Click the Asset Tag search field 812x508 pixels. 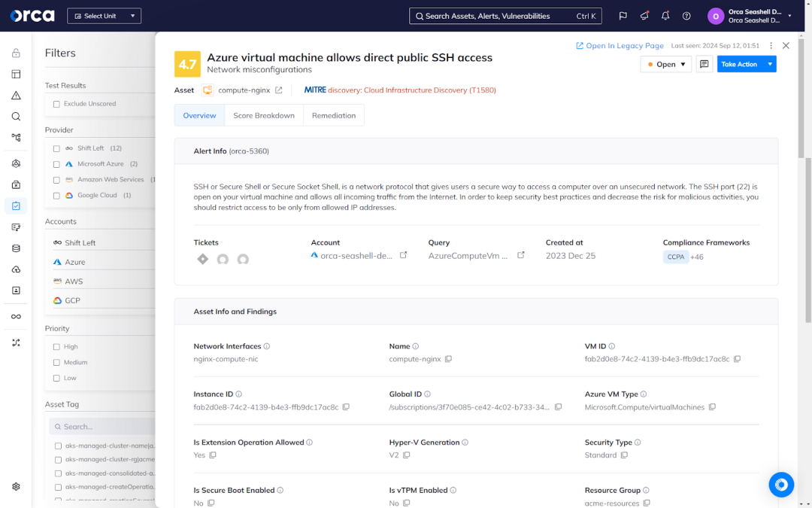point(102,427)
